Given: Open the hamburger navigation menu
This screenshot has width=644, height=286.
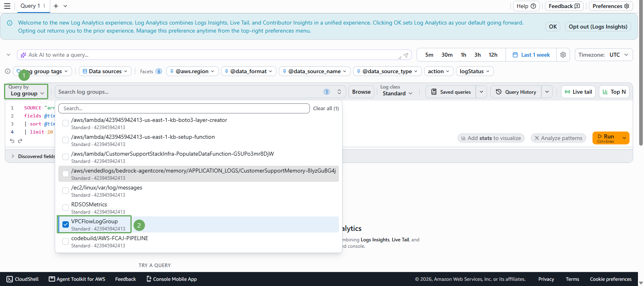Looking at the screenshot, I should click(x=7, y=6).
